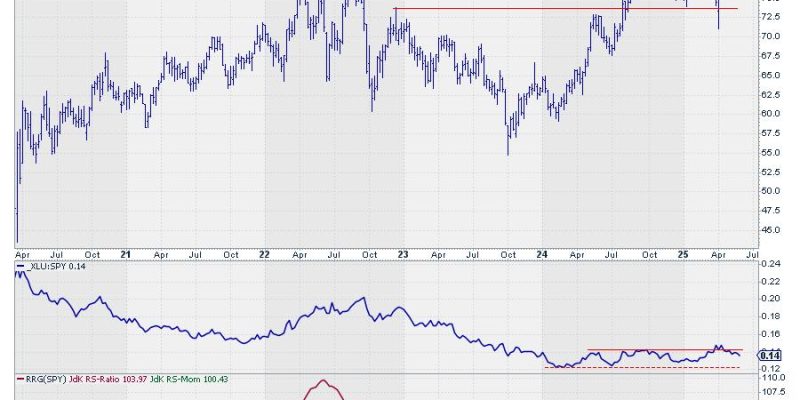This screenshot has height=400, width=800.
Task: Click solid red line in relative strength panel
Action: click(665, 349)
